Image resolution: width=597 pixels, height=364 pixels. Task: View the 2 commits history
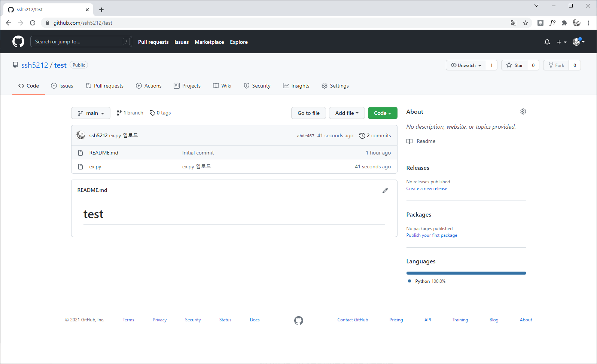(375, 135)
